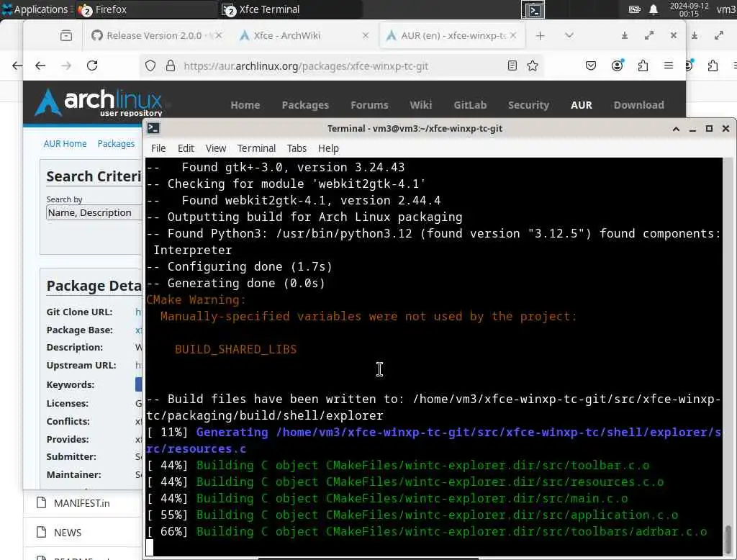Viewport: 737px width, 560px height.
Task: Open Wiki in Arch navigation bar
Action: pyautogui.click(x=420, y=105)
